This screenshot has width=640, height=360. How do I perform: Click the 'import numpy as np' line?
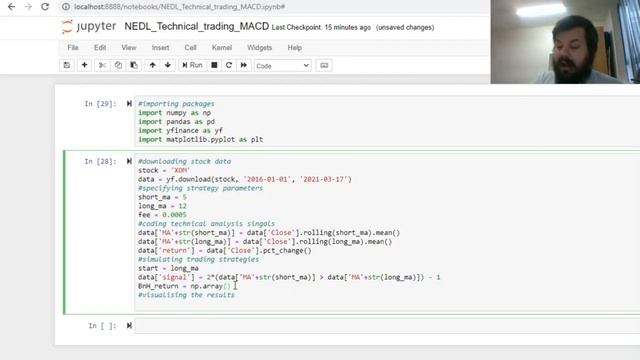pos(174,113)
